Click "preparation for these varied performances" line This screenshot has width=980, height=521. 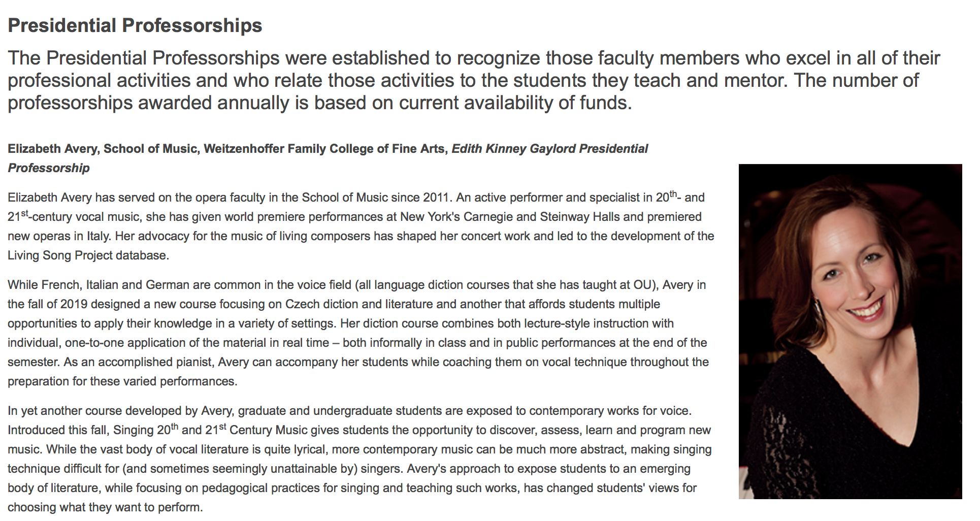122,381
